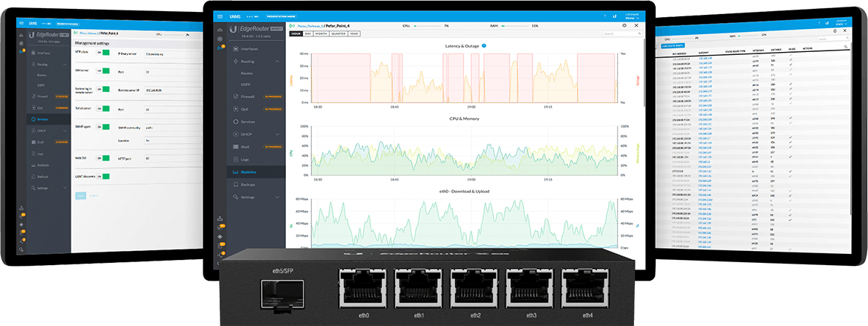The height and width of the screenshot is (326, 868).
Task: Toggle Telnet server switch on left screen
Action: [x=103, y=108]
